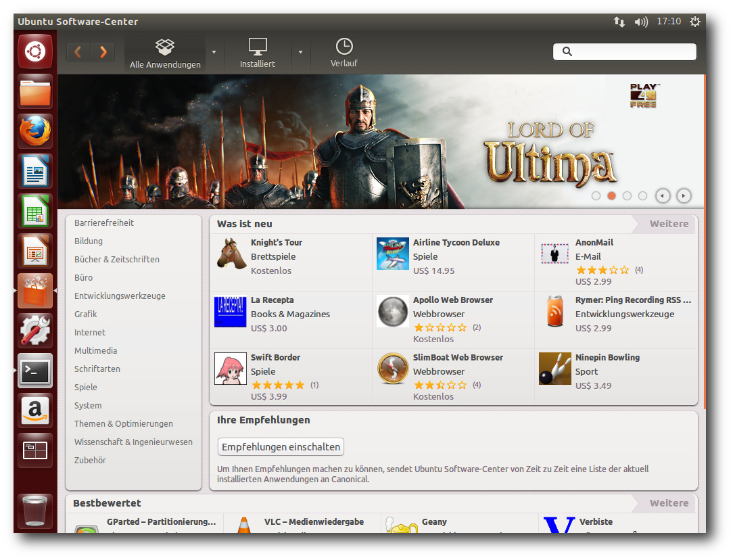Image resolution: width=733 pixels, height=560 pixels.
Task: Open the Verlauf history view
Action: [344, 53]
